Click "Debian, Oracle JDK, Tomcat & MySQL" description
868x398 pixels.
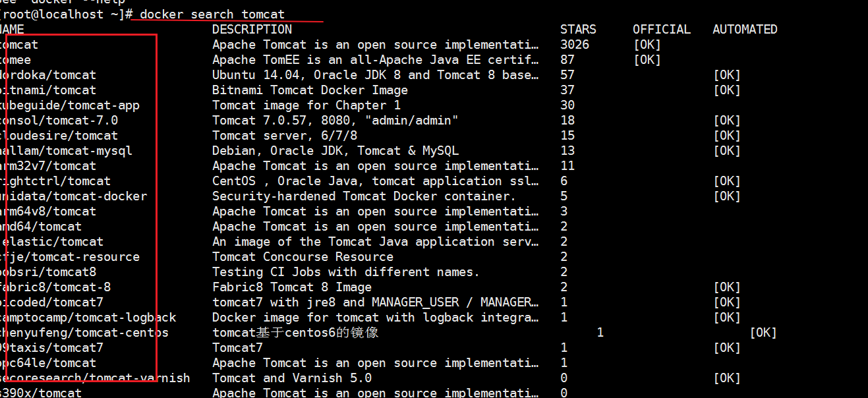point(335,151)
